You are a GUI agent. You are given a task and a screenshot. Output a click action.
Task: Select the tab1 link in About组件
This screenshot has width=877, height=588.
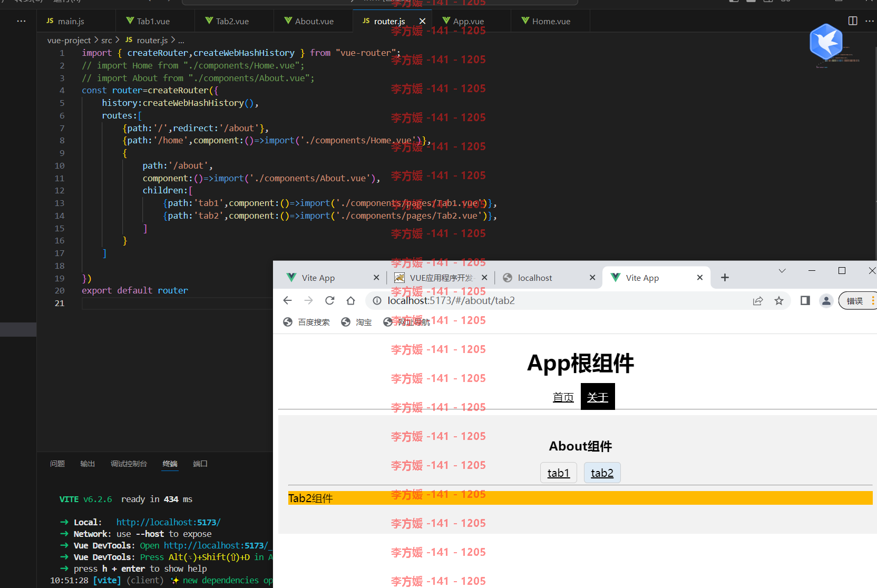[559, 473]
